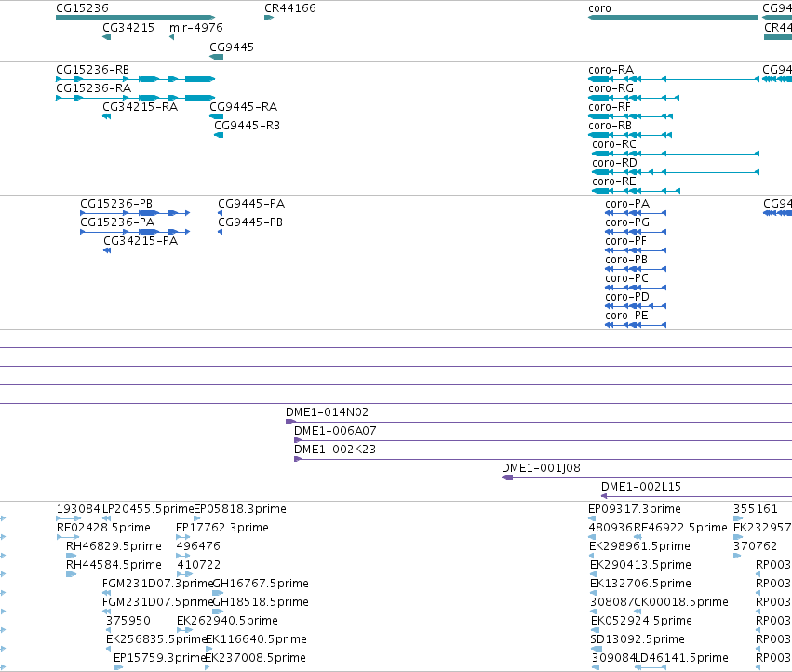This screenshot has height=672, width=792.
Task: Select the LD46141.5prime EST
Action: (x=651, y=667)
